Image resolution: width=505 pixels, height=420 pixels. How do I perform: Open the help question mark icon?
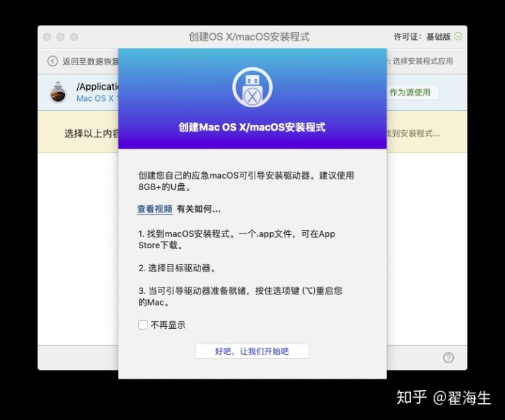point(448,358)
